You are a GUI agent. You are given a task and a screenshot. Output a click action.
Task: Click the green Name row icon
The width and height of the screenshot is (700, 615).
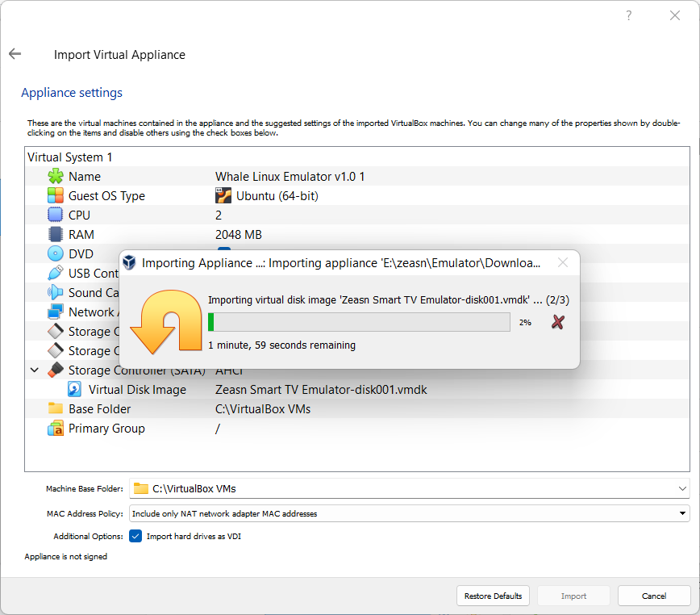pyautogui.click(x=56, y=177)
